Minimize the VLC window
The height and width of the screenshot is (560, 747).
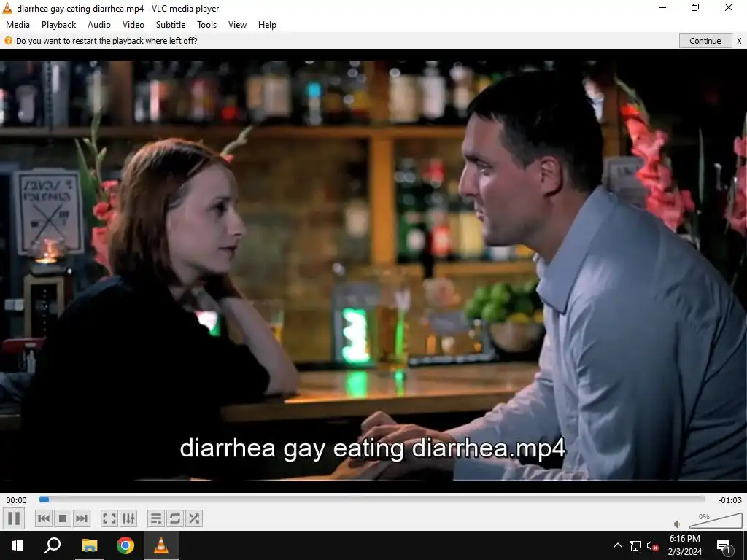tap(662, 8)
